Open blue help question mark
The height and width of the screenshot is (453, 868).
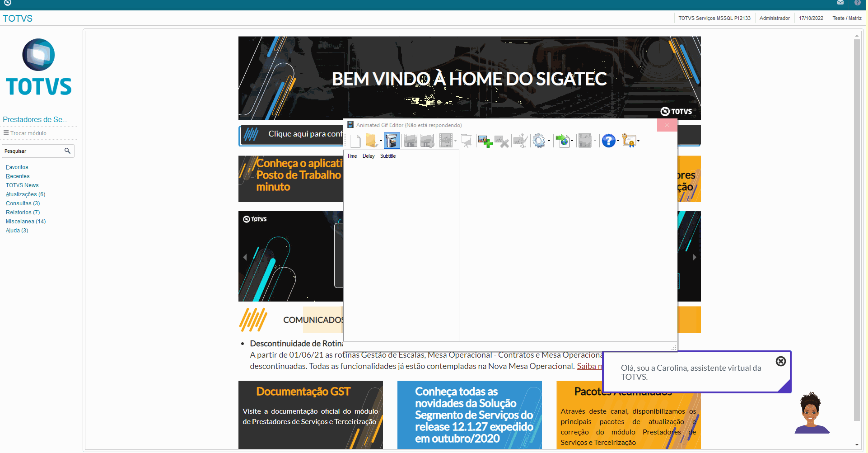click(x=608, y=141)
